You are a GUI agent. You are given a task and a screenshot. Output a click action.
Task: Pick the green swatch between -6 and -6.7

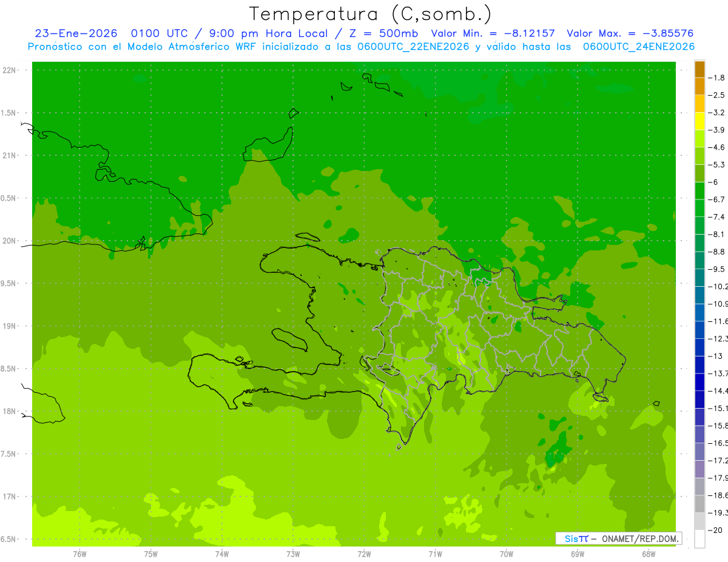click(699, 191)
